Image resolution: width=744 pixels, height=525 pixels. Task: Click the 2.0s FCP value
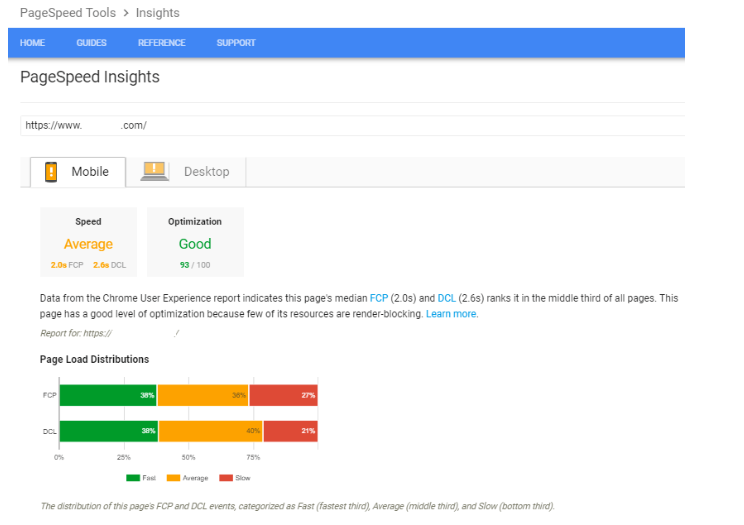67,265
